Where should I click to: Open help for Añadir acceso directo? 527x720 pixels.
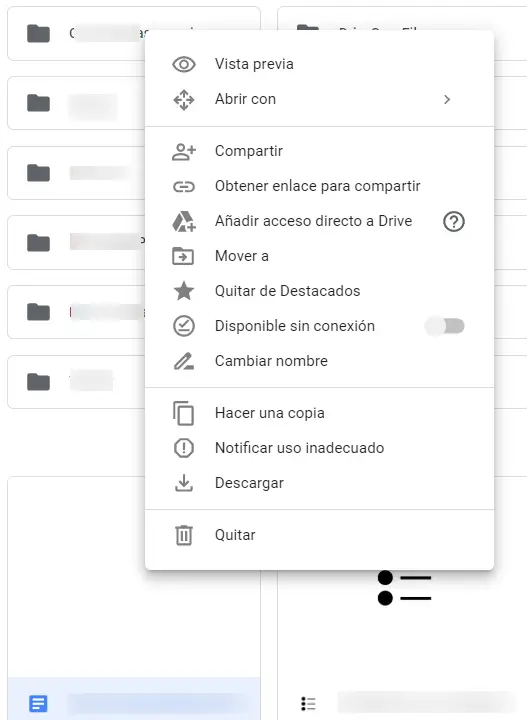pyautogui.click(x=454, y=222)
